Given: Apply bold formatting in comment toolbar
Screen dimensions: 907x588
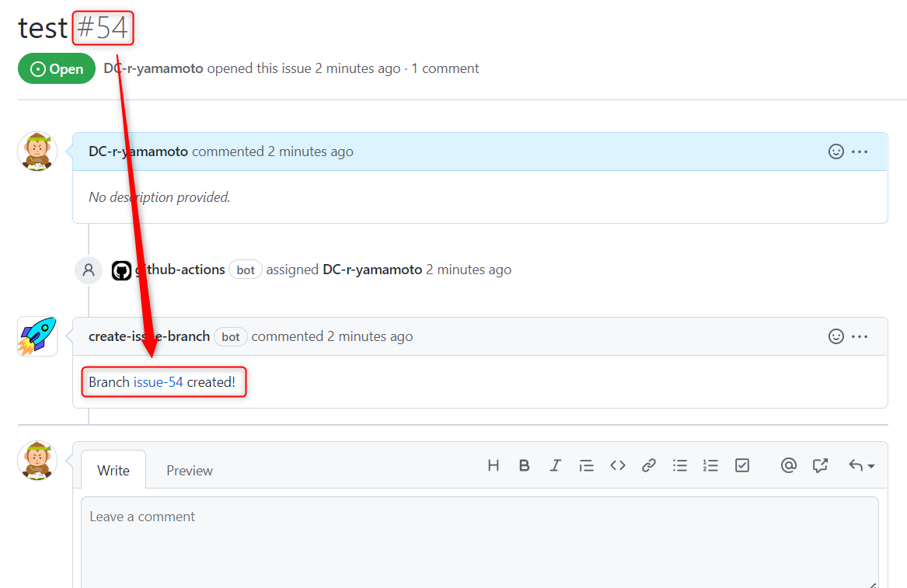Looking at the screenshot, I should 524,465.
